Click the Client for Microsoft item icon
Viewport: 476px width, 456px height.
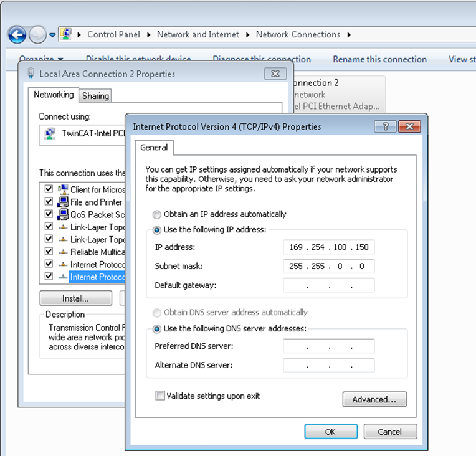click(x=63, y=189)
